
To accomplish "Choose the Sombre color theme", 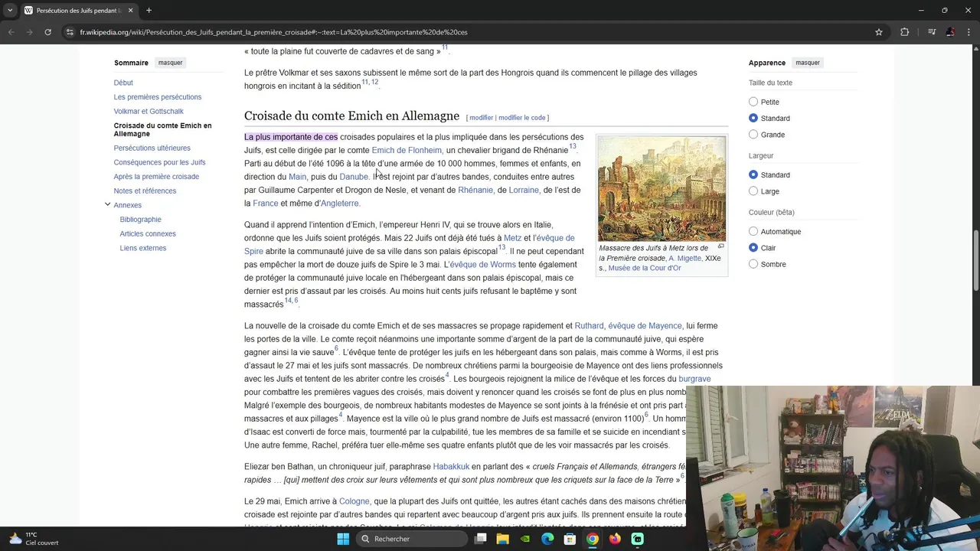I will click(x=753, y=264).
